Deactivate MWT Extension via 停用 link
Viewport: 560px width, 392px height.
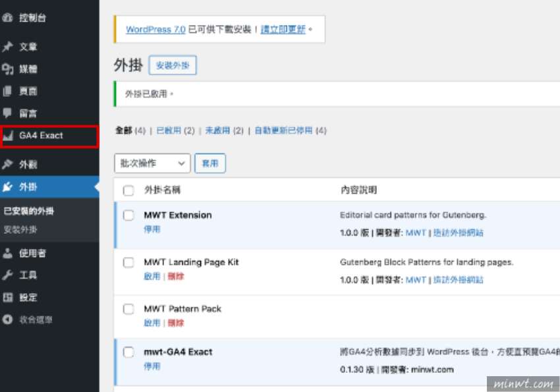tap(152, 229)
